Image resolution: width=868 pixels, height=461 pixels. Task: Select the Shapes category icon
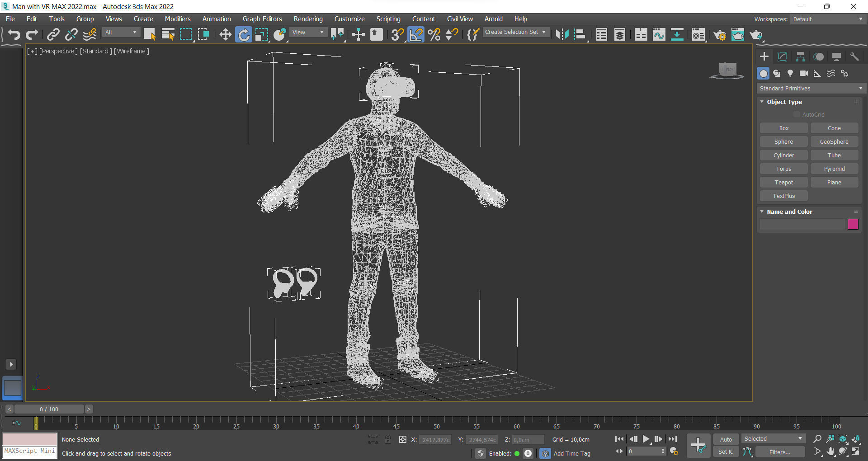777,73
